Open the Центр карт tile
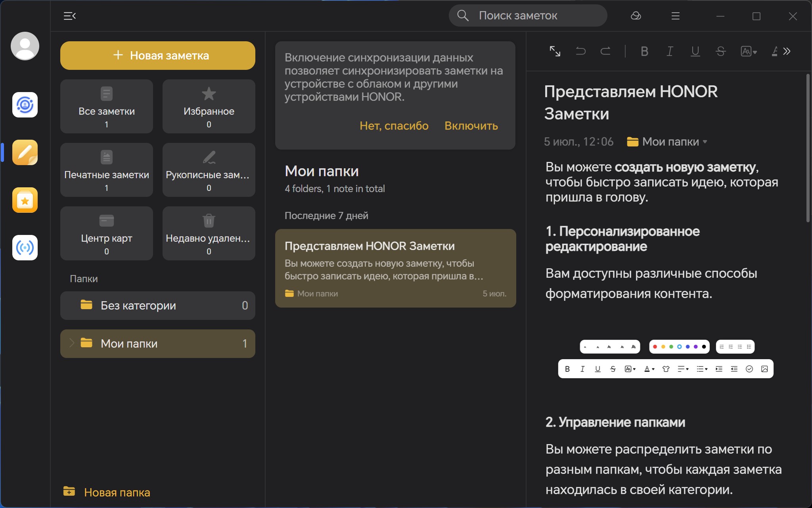 (107, 233)
